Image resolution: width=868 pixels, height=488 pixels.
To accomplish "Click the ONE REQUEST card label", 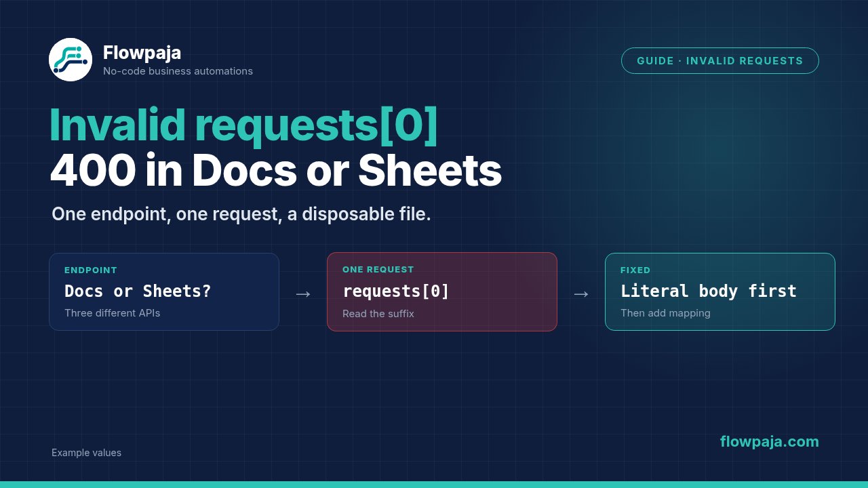I will [x=378, y=269].
